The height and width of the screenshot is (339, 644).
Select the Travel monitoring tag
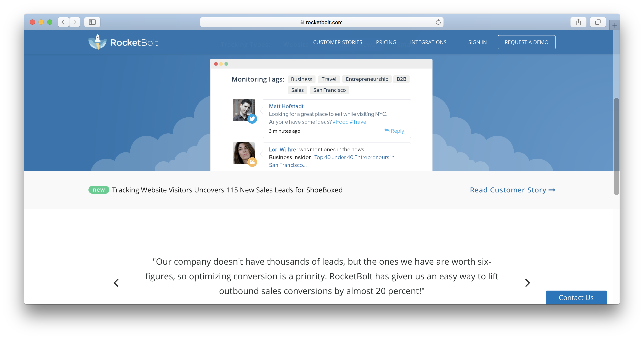329,79
